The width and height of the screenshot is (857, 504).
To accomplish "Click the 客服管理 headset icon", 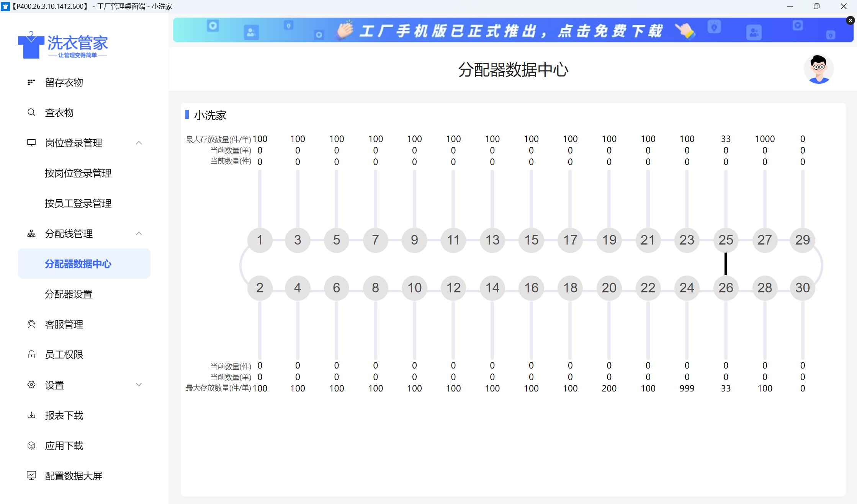I will click(x=31, y=325).
